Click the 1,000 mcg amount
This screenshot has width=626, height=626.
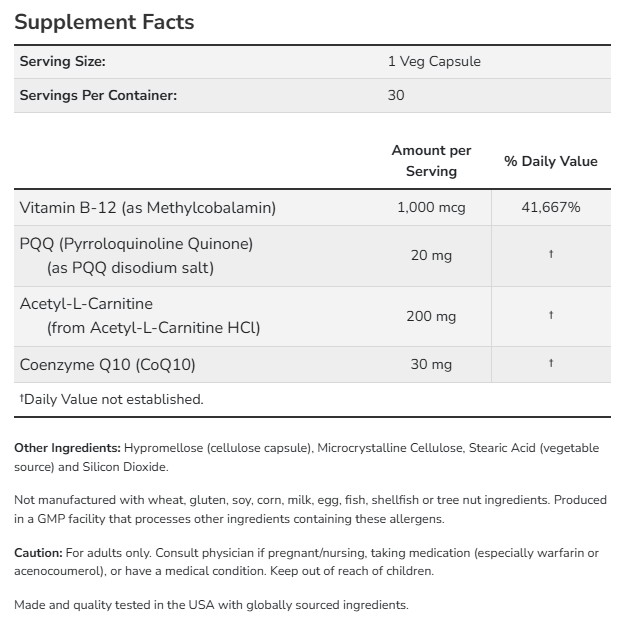[431, 207]
